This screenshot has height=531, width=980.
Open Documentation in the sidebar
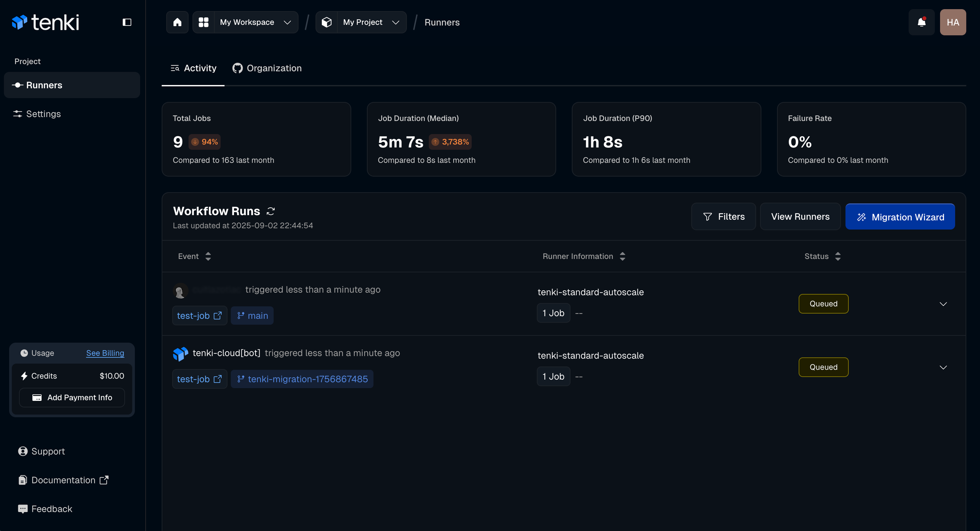63,480
